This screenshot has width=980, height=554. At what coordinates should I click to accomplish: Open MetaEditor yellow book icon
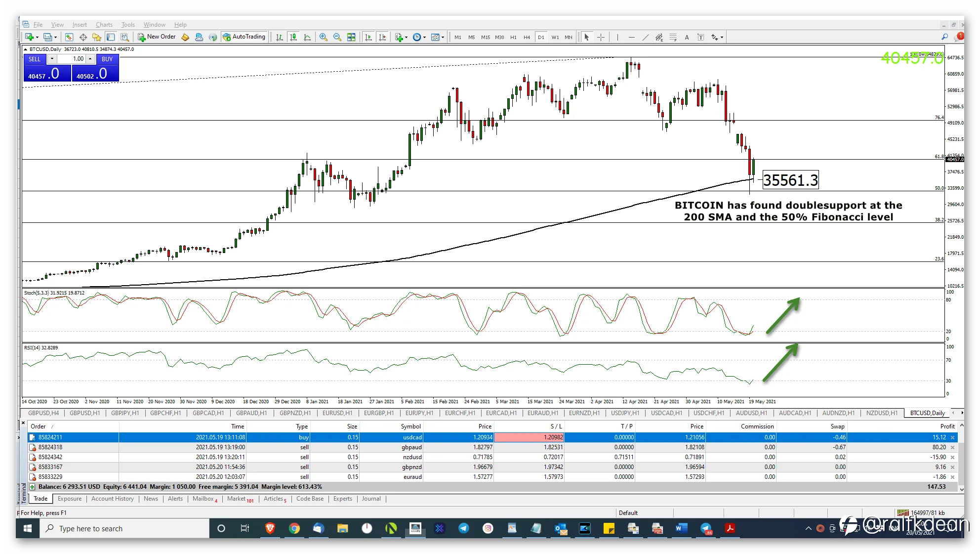pyautogui.click(x=185, y=37)
